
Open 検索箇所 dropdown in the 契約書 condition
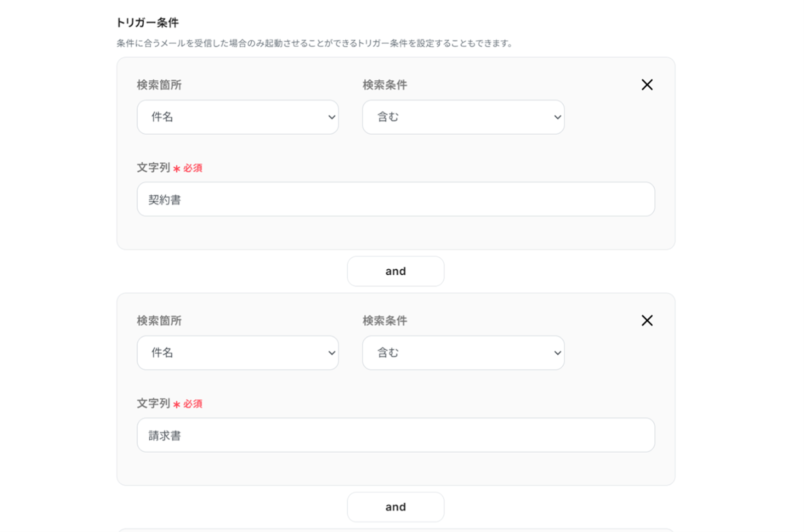(238, 117)
